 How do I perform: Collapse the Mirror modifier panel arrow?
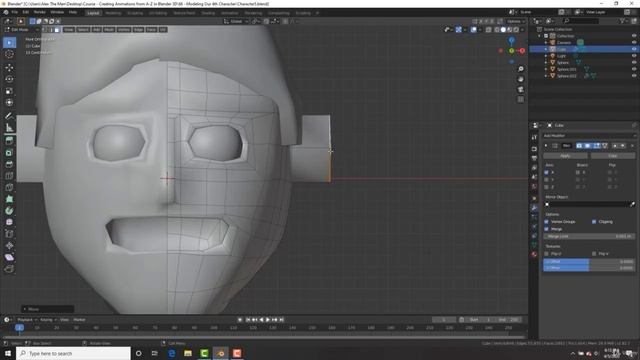(x=546, y=146)
